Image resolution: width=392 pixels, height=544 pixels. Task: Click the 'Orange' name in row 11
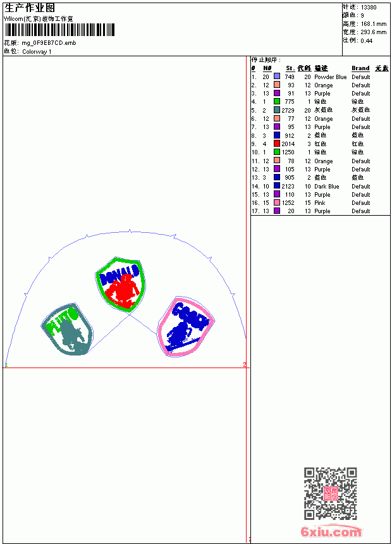pyautogui.click(x=323, y=161)
